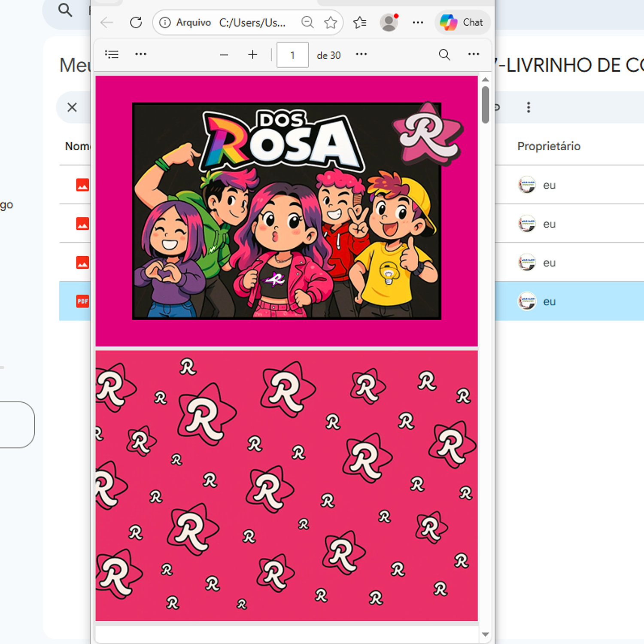The height and width of the screenshot is (644, 644).
Task: Click the browser refresh icon
Action: [x=136, y=22]
